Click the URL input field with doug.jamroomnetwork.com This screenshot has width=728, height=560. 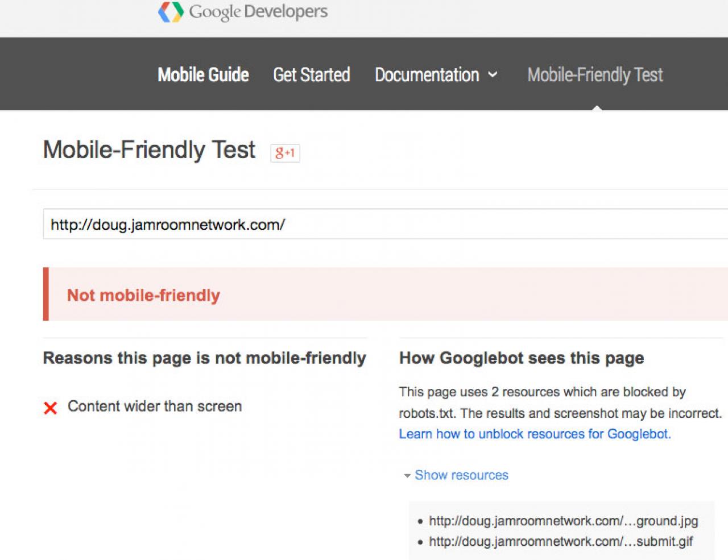[384, 225]
